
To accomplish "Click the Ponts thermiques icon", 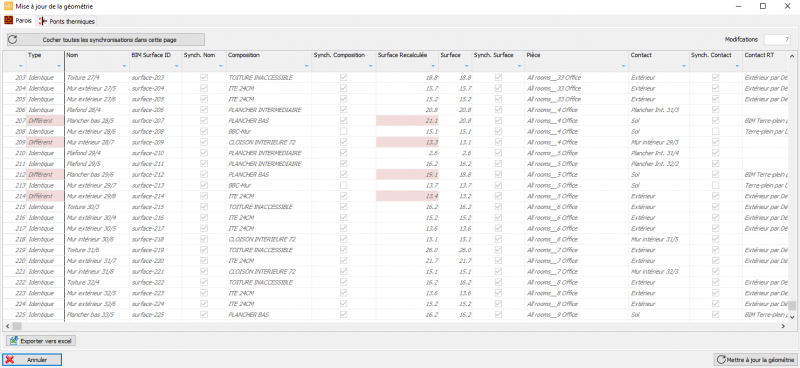I will point(42,21).
